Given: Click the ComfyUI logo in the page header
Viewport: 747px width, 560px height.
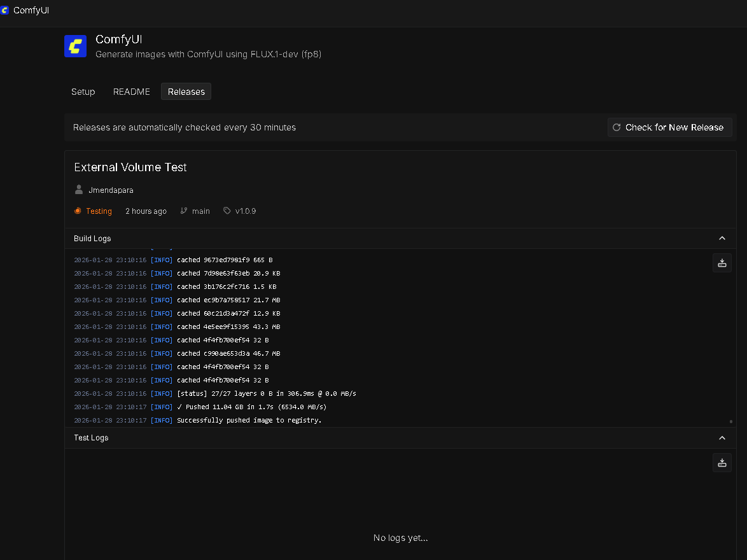Looking at the screenshot, I should pos(75,46).
